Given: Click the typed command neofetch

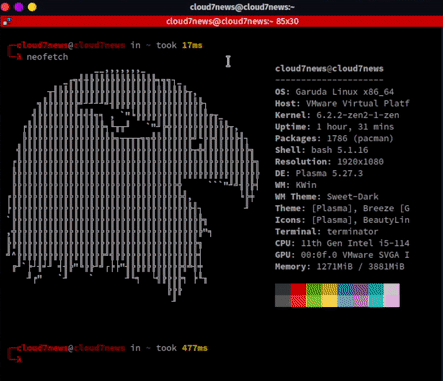Looking at the screenshot, I should click(x=47, y=57).
